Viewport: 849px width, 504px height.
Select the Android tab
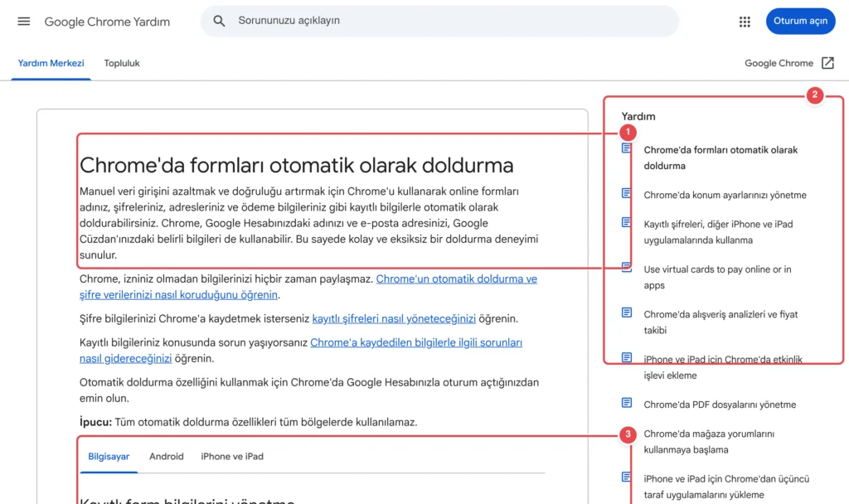click(166, 457)
